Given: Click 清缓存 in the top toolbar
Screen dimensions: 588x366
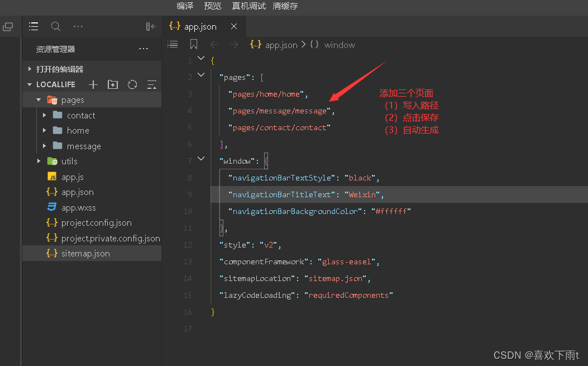Looking at the screenshot, I should click(x=285, y=6).
